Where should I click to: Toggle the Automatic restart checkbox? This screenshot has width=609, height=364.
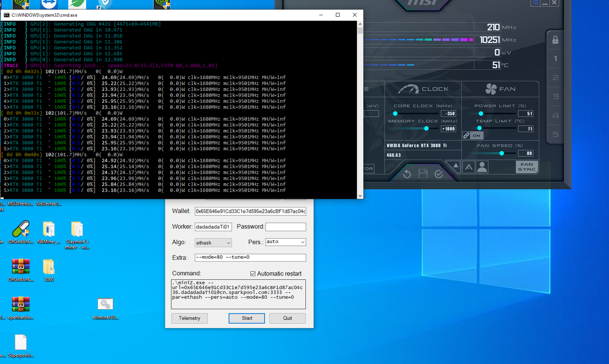point(253,274)
